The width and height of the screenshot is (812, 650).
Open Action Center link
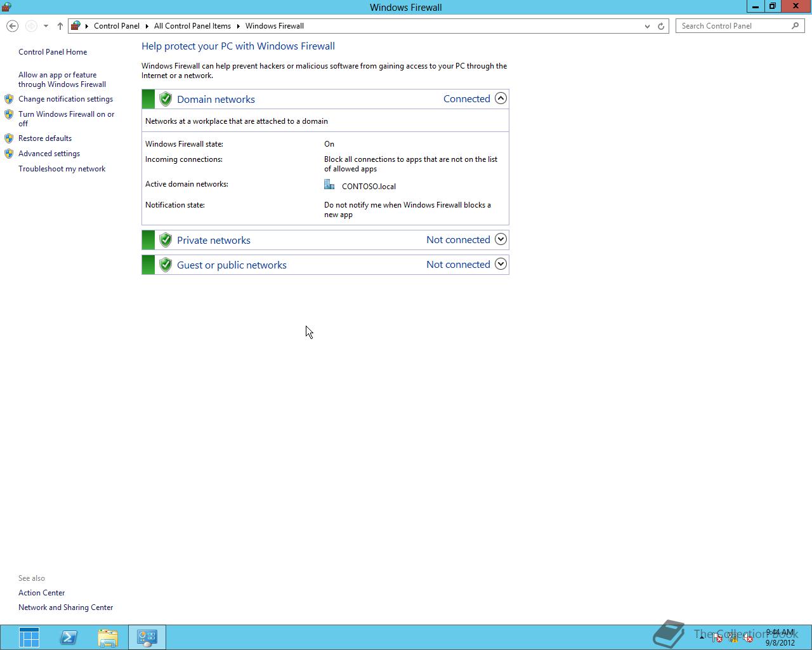41,593
